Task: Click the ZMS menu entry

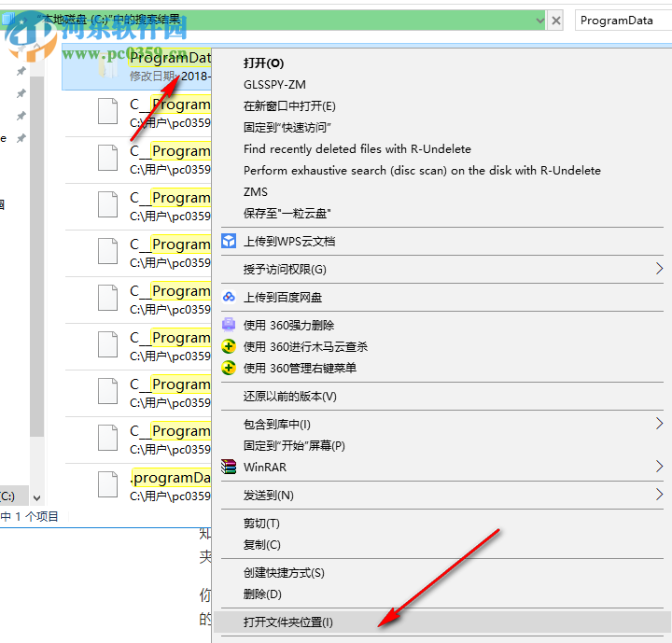Action: click(256, 191)
